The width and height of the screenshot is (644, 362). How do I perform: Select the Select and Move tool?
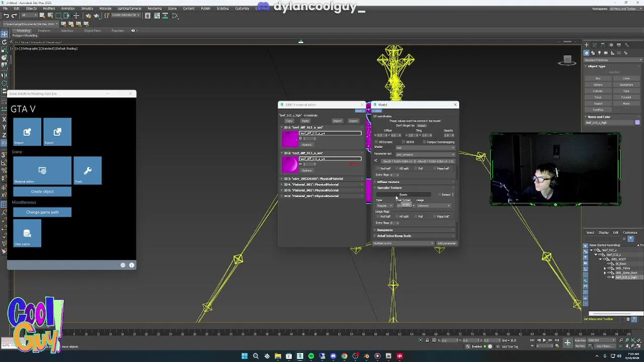click(x=4, y=34)
